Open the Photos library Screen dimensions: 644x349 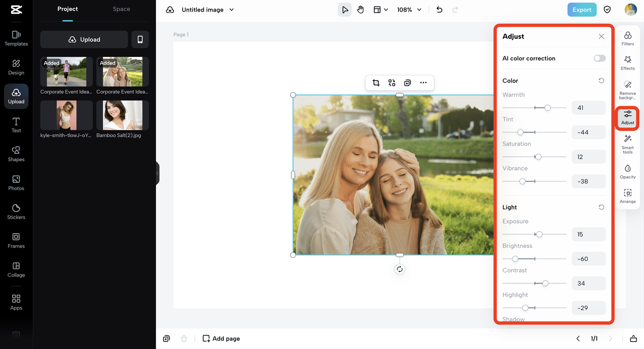coord(16,183)
